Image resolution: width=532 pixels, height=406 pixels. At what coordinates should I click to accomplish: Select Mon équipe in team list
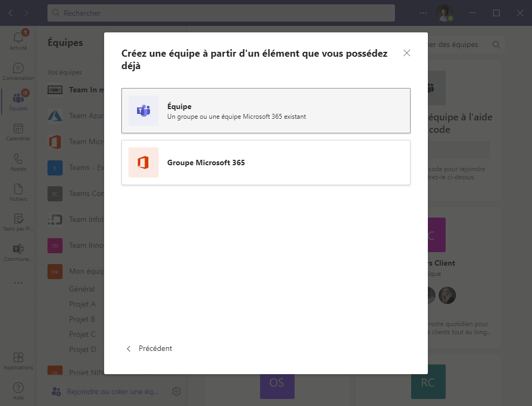pyautogui.click(x=76, y=271)
